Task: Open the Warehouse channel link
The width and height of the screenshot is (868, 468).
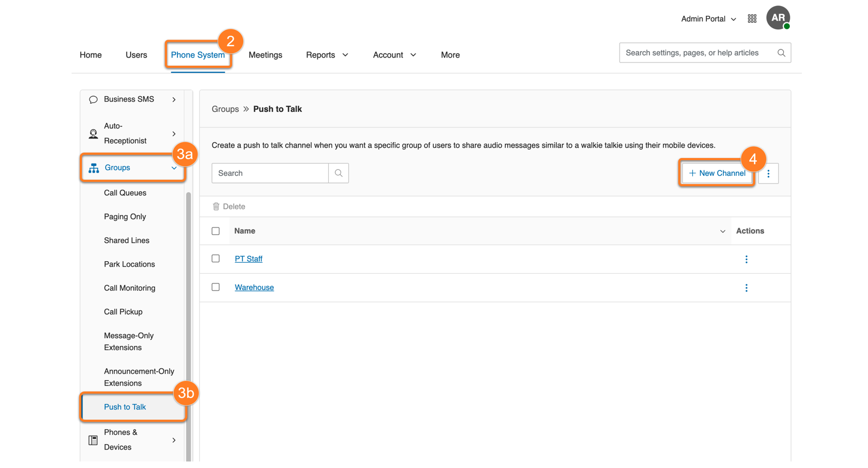Action: pyautogui.click(x=254, y=288)
